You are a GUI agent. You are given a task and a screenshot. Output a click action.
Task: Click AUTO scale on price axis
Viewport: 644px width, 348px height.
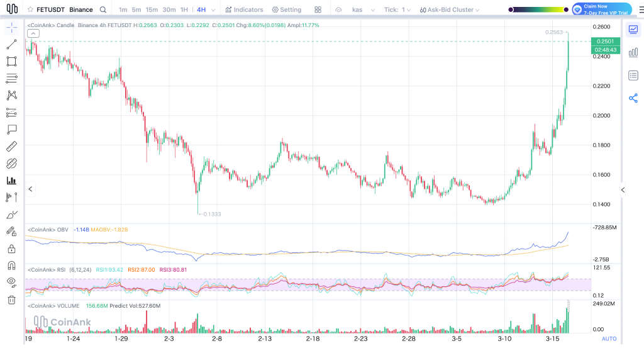coord(609,339)
